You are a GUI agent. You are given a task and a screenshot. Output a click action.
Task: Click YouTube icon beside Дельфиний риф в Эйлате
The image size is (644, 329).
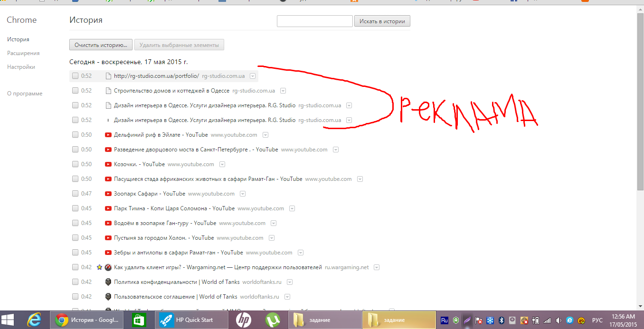(x=108, y=135)
